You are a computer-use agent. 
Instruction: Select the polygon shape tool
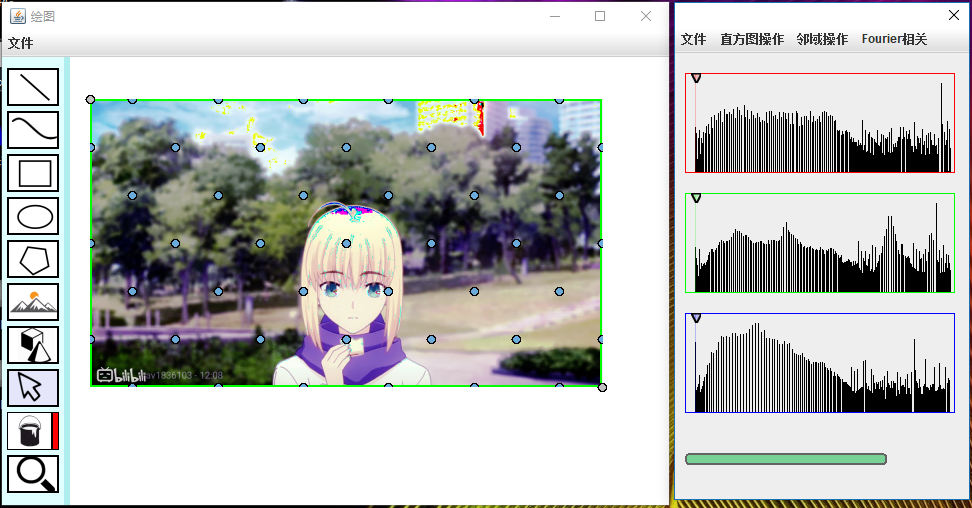33,259
